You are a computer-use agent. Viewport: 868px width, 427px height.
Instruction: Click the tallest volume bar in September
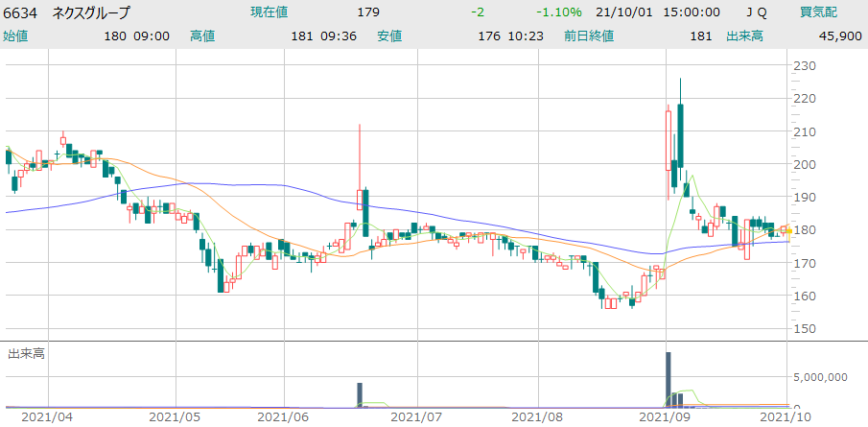[669, 379]
